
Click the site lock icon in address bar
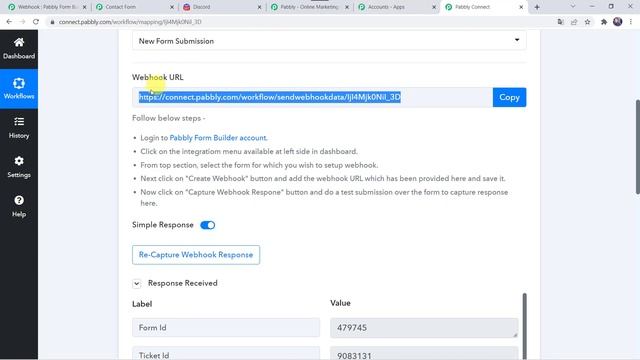click(52, 22)
